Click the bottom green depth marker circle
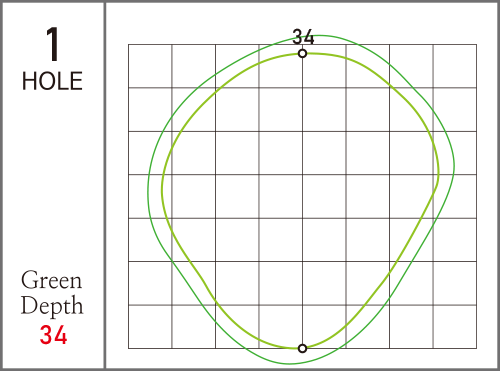Screen dimensions: 500x371 (x=302, y=348)
